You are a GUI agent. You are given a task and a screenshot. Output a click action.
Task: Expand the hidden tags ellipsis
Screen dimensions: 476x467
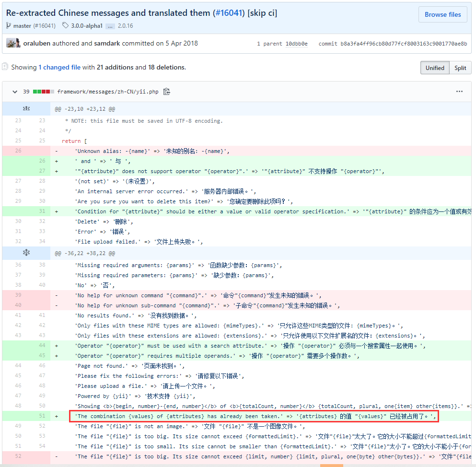(x=110, y=26)
